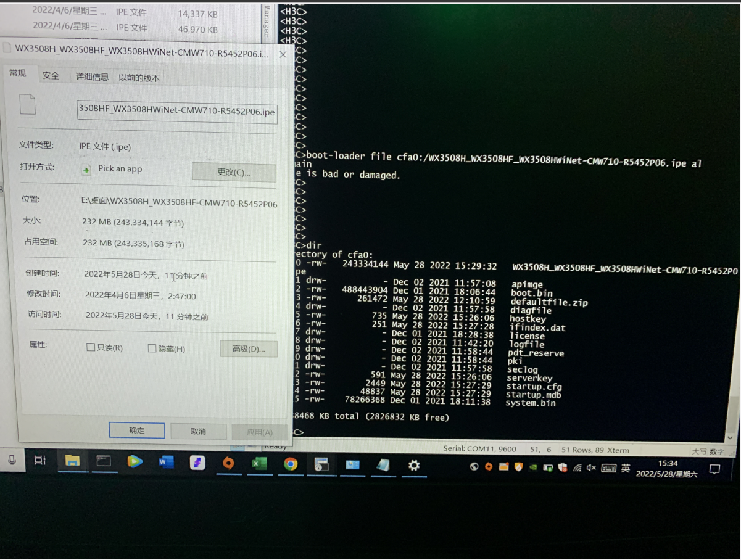This screenshot has height=560, width=741.
Task: Click boot.bin in directory listing
Action: 532,294
